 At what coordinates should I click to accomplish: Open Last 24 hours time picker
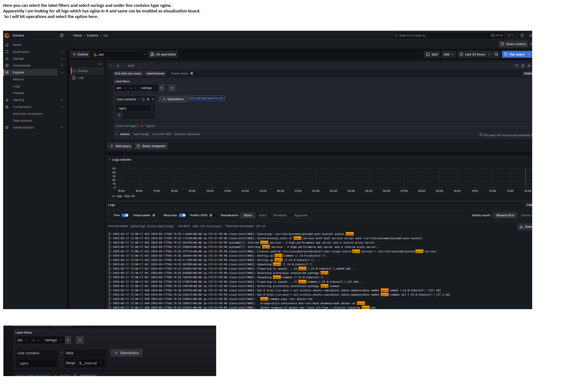coord(475,54)
